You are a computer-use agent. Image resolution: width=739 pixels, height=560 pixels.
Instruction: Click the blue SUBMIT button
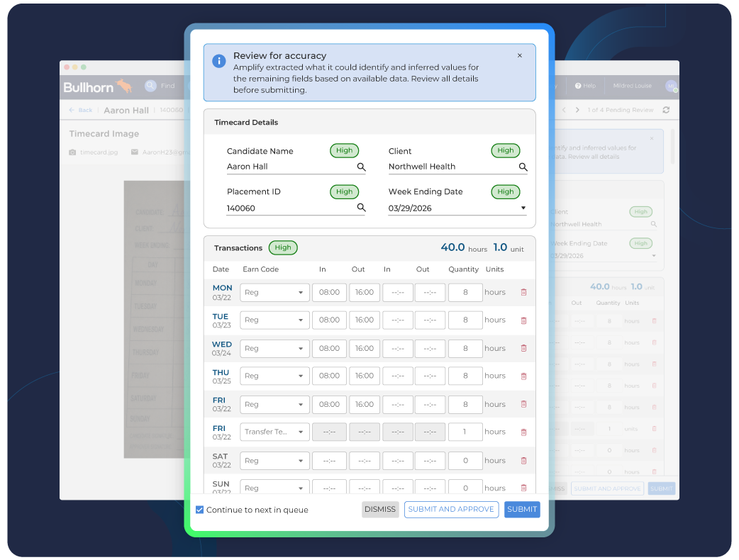pos(522,509)
